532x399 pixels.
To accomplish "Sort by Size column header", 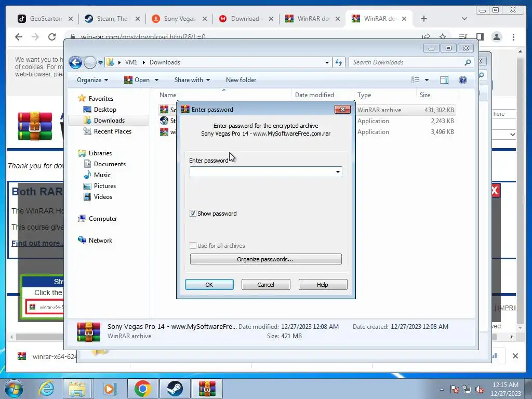I will [425, 96].
